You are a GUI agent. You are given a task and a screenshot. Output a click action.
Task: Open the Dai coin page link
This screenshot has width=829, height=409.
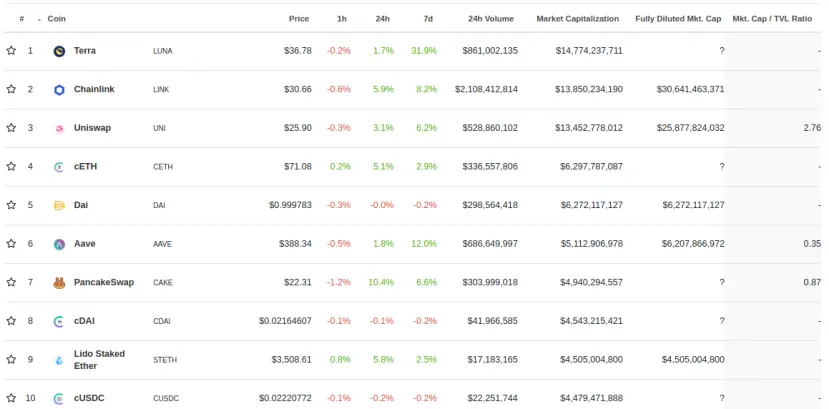81,204
